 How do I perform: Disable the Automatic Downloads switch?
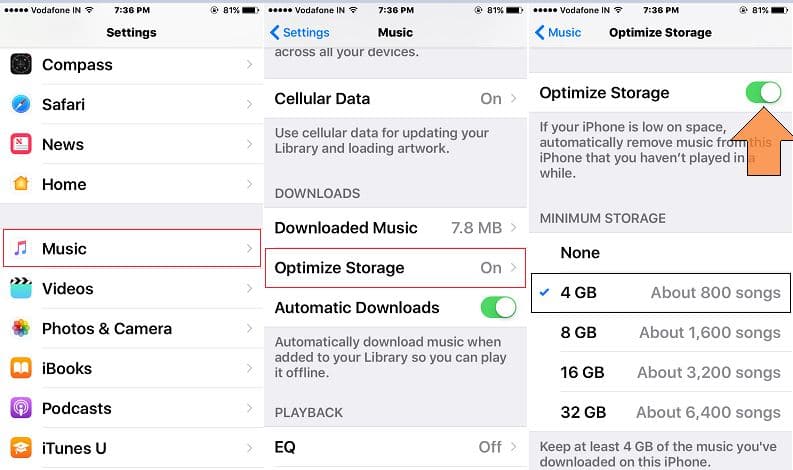coord(498,307)
